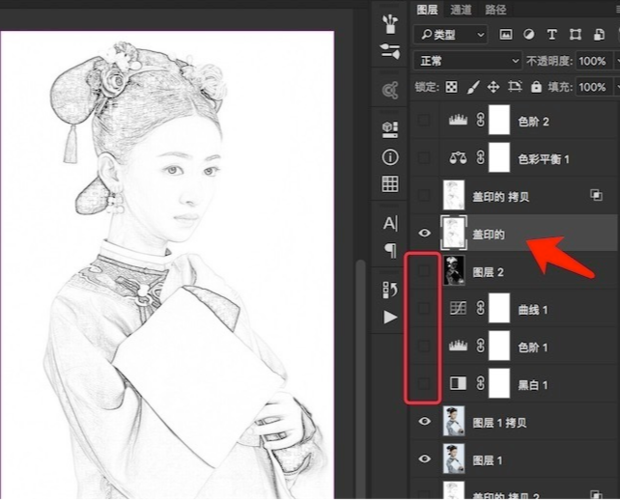Lock layer position

[493, 87]
